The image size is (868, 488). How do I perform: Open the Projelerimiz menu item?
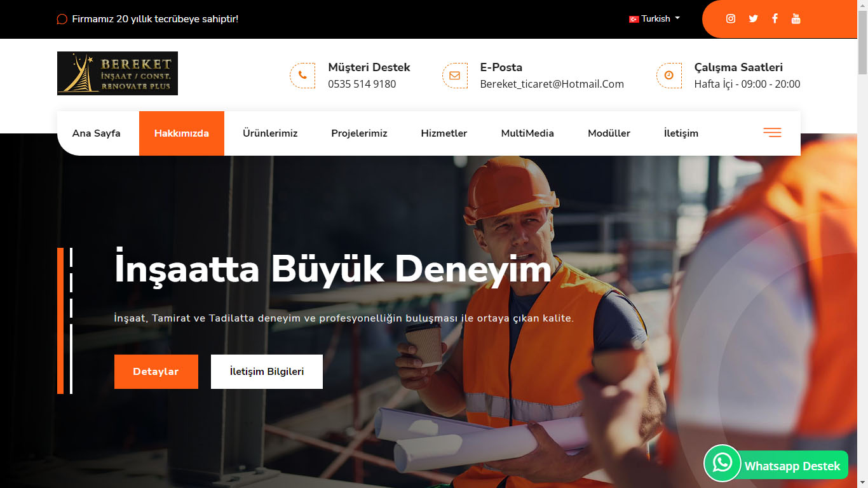[x=359, y=133]
